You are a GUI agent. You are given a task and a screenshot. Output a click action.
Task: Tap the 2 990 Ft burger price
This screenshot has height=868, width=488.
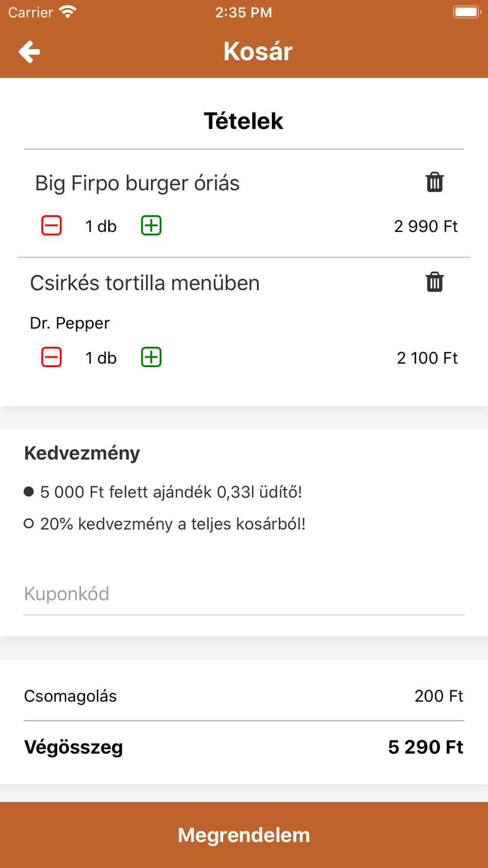(426, 227)
